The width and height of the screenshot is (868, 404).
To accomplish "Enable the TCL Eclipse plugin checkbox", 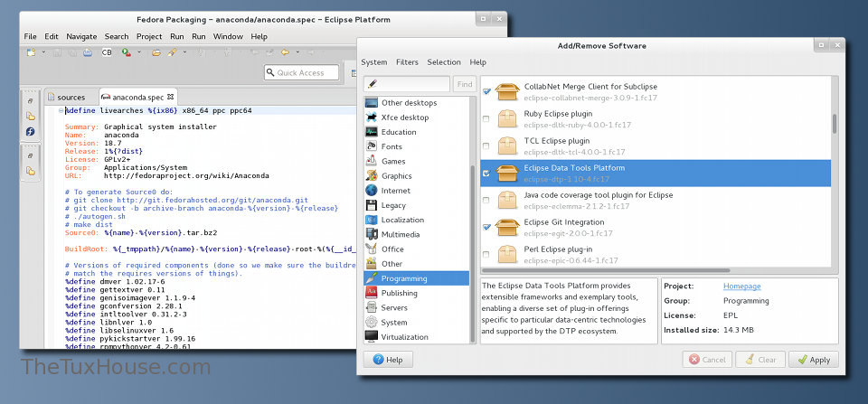I will point(486,146).
